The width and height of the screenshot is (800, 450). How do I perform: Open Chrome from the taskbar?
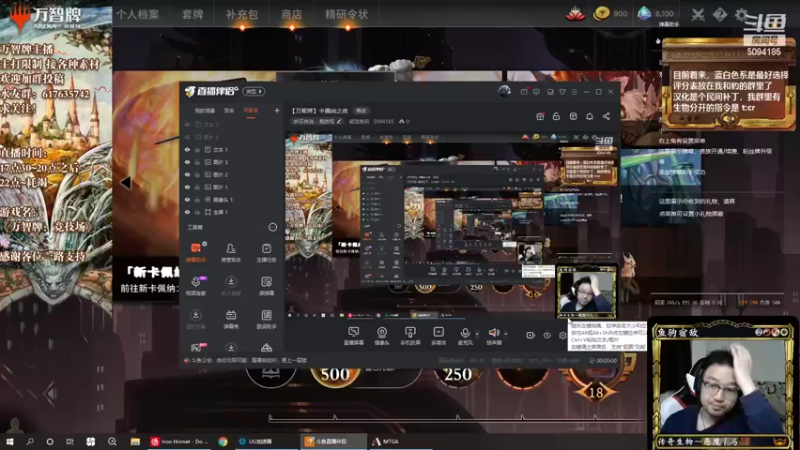223,442
